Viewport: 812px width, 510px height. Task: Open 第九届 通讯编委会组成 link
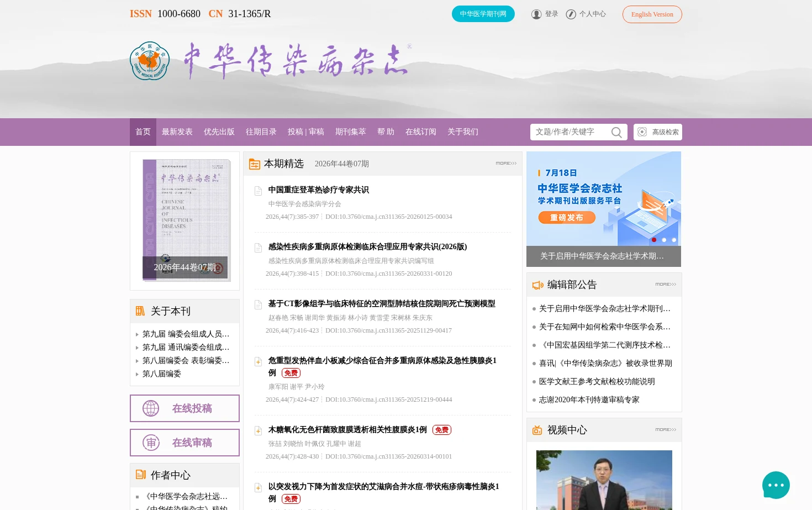(186, 348)
